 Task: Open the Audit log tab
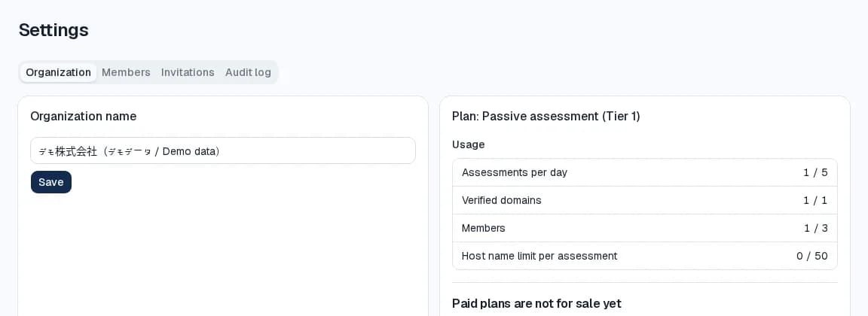pos(248,72)
